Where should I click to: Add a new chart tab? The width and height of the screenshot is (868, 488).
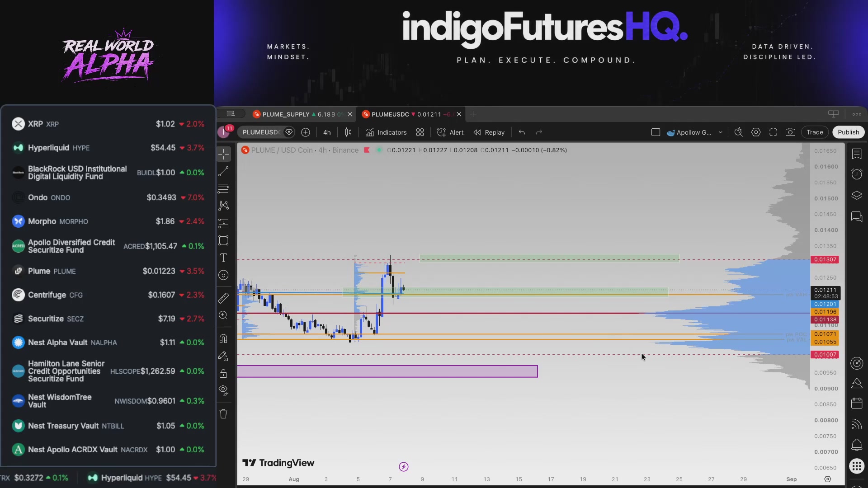click(x=473, y=114)
